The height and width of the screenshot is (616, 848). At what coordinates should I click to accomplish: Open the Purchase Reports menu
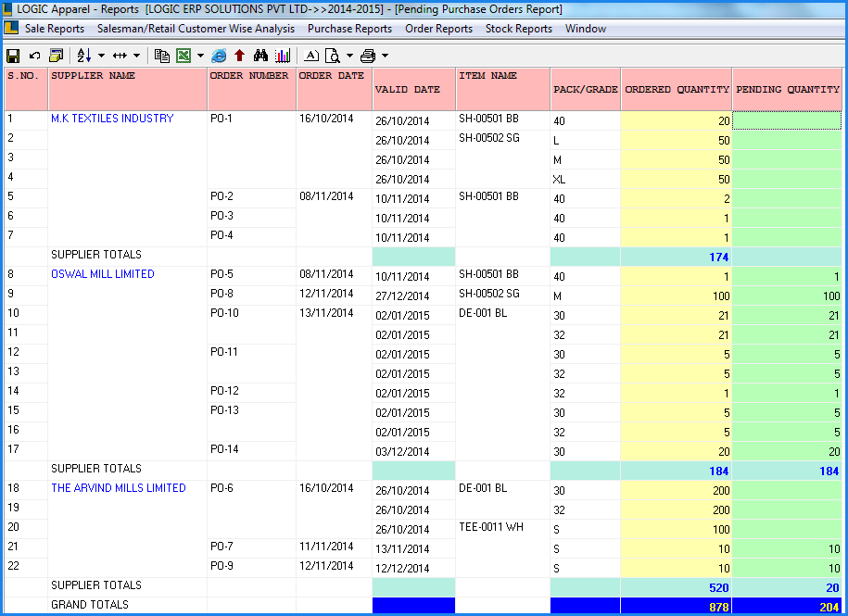(x=350, y=29)
